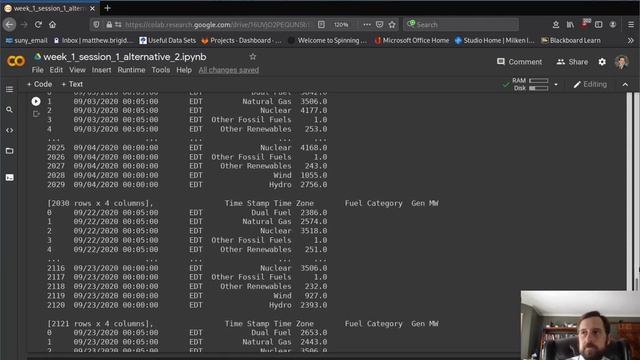Open the Firefox library icon

click(570, 24)
